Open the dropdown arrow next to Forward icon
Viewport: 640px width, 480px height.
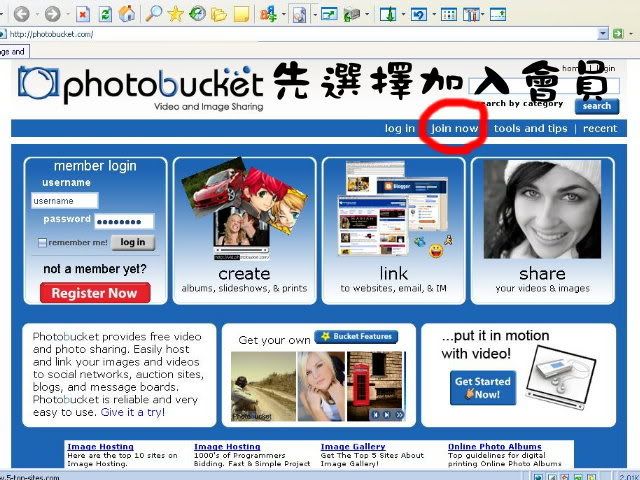pyautogui.click(x=67, y=15)
